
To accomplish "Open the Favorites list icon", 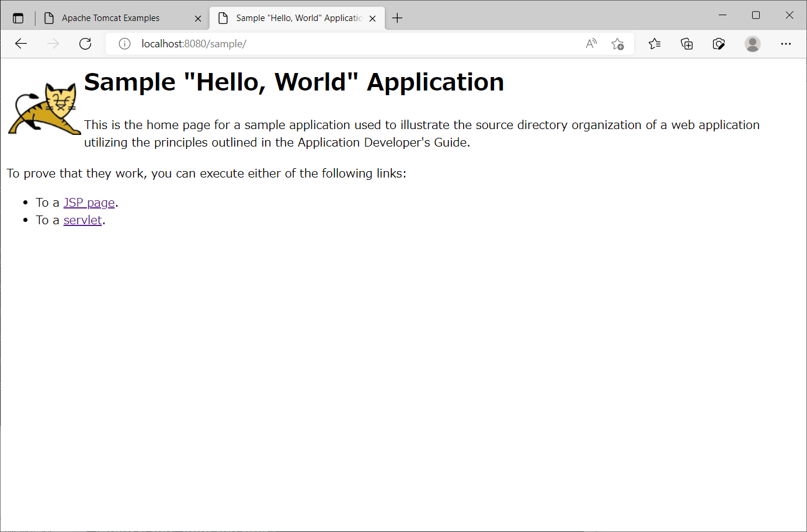I will click(654, 43).
